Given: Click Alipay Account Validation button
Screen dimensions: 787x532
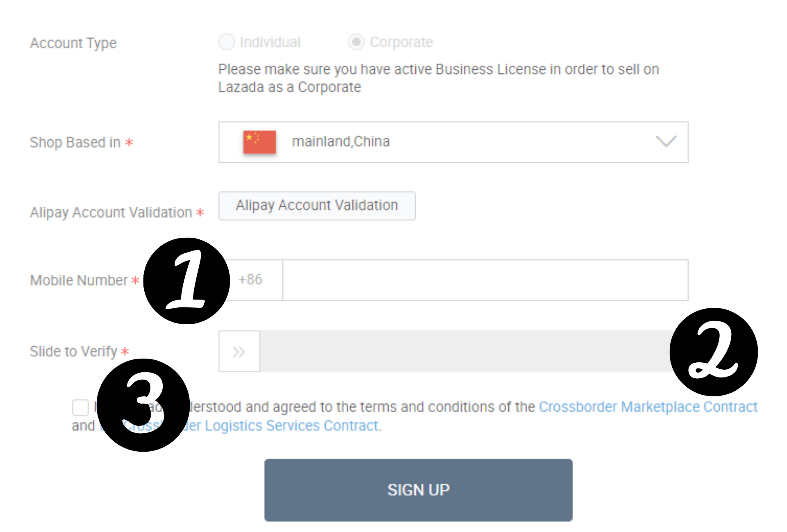Looking at the screenshot, I should (x=317, y=205).
